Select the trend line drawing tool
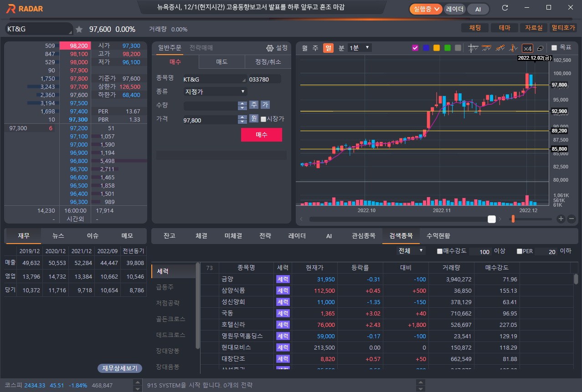 pos(500,48)
